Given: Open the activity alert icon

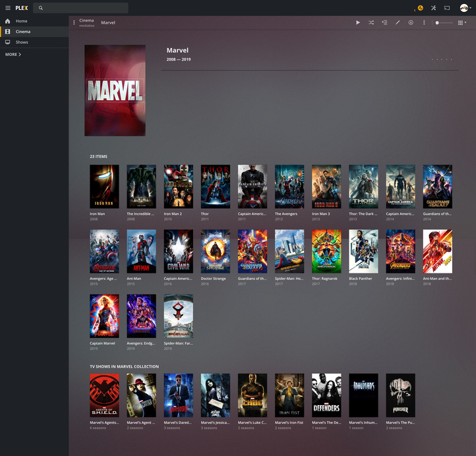Looking at the screenshot, I should coord(420,8).
